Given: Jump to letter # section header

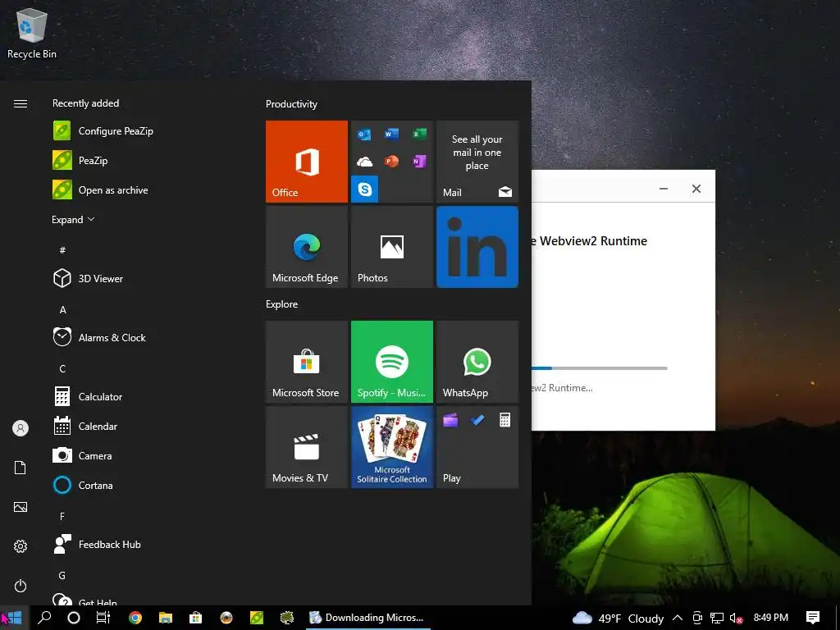Looking at the screenshot, I should tap(62, 250).
